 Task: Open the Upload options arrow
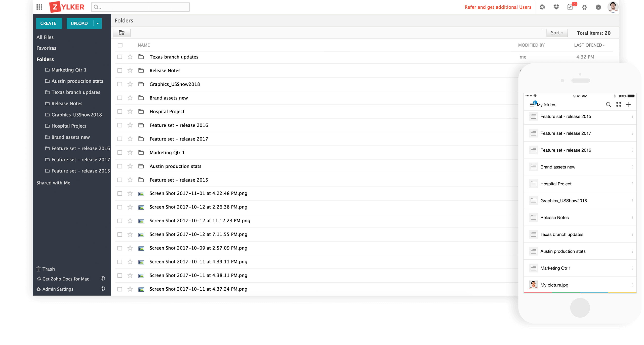point(98,23)
